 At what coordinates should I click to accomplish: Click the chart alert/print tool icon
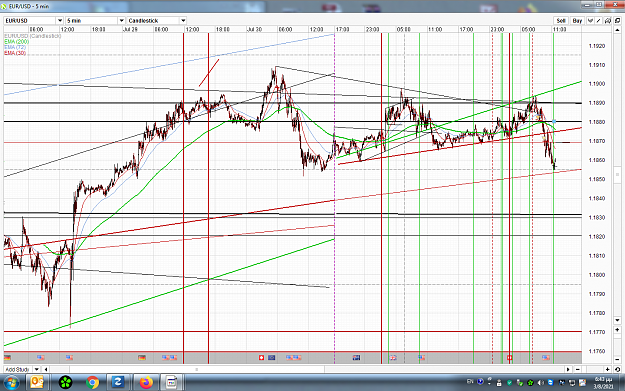click(607, 21)
